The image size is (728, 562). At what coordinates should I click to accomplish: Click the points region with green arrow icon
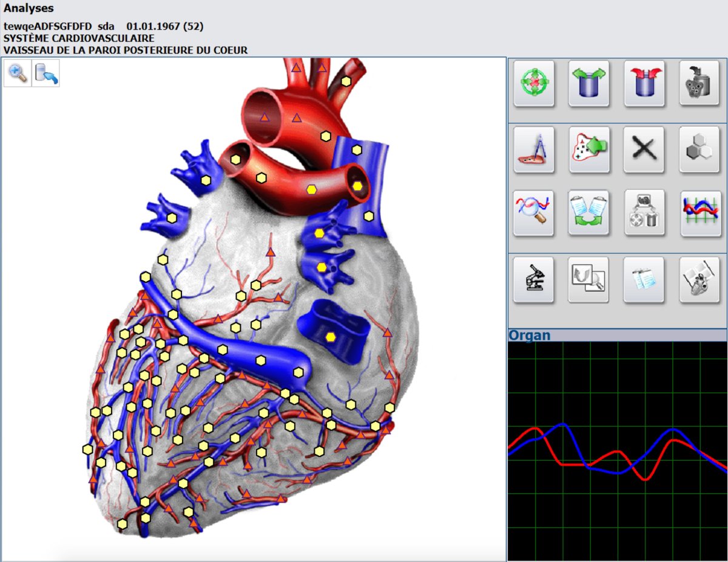[589, 149]
